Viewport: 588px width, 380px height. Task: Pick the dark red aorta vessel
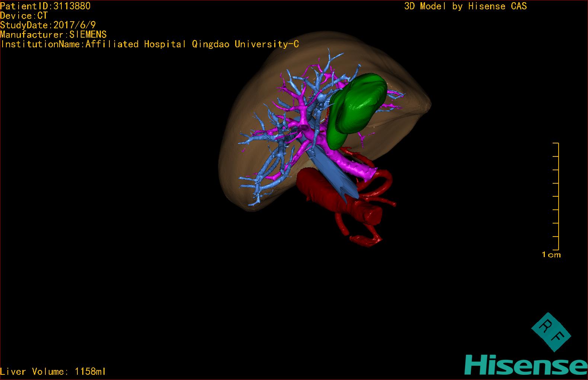click(339, 196)
